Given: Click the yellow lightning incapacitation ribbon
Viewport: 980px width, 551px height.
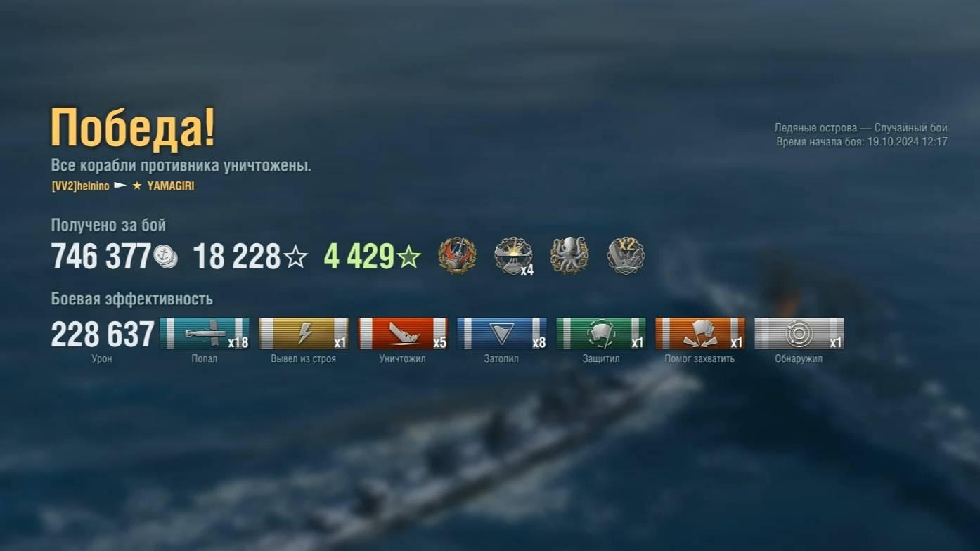Looking at the screenshot, I should 304,333.
